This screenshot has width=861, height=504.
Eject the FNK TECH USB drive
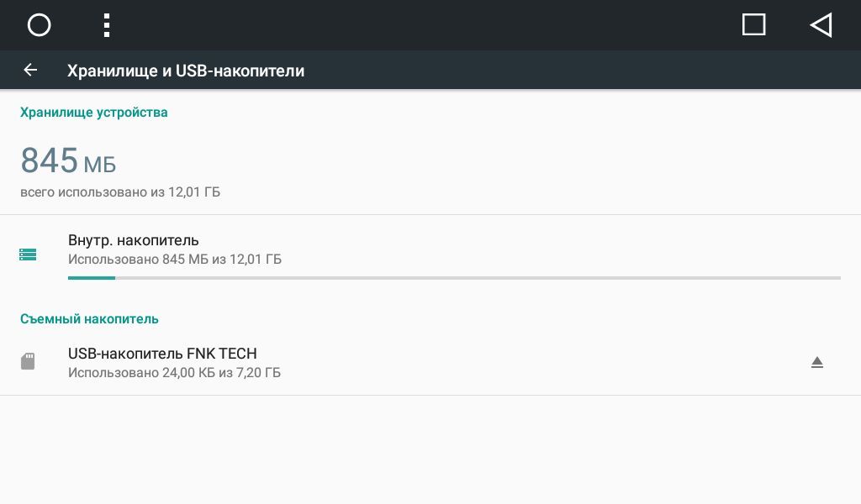pyautogui.click(x=817, y=363)
